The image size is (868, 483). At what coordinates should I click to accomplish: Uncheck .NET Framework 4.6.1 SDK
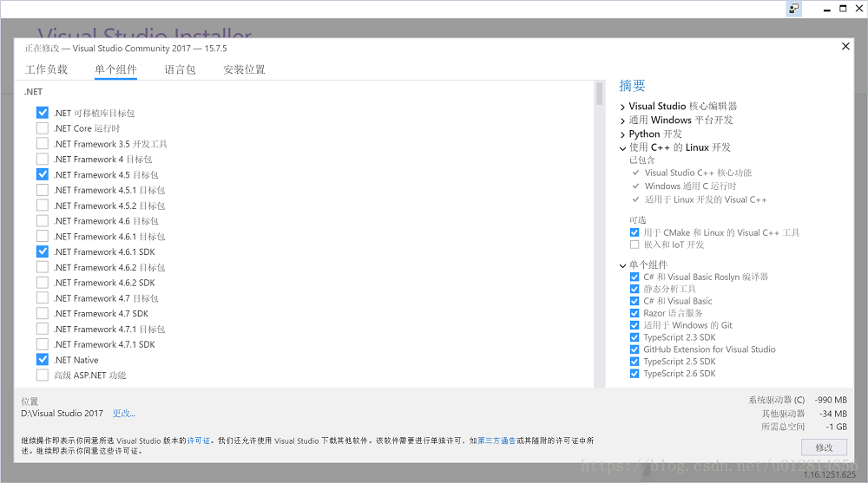coord(42,251)
